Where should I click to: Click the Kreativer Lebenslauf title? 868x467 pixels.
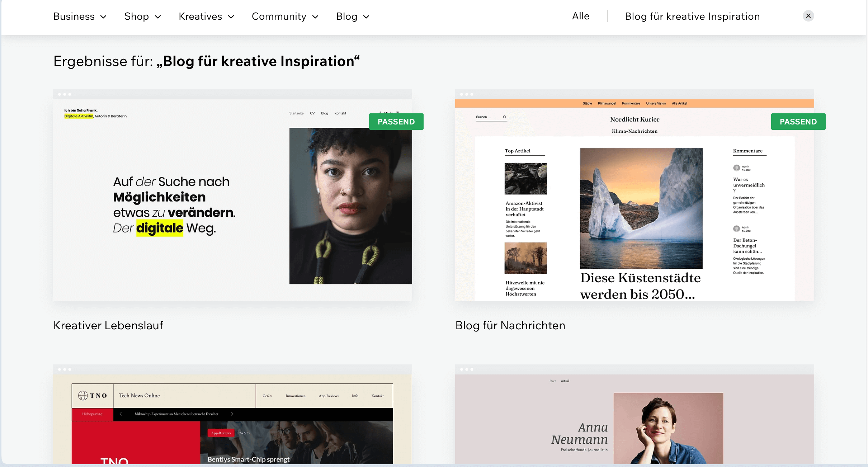tap(108, 325)
